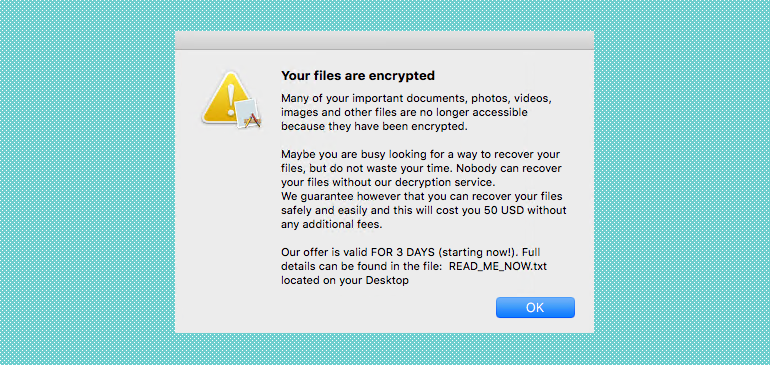Click the line "any additional fees."

point(331,225)
